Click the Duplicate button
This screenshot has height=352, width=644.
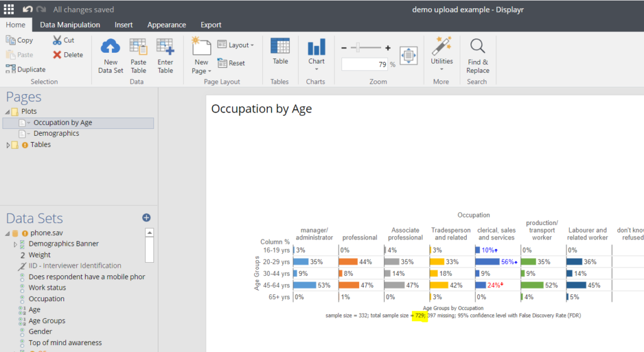click(x=26, y=70)
